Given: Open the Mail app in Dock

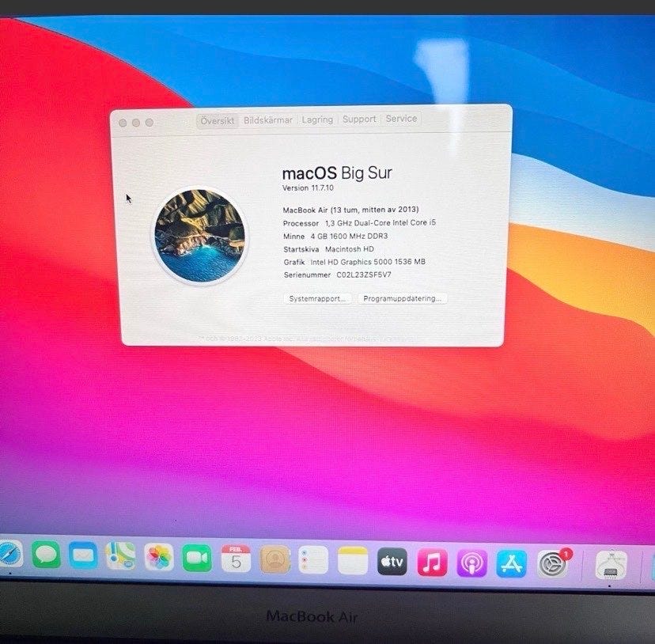Looking at the screenshot, I should (83, 555).
